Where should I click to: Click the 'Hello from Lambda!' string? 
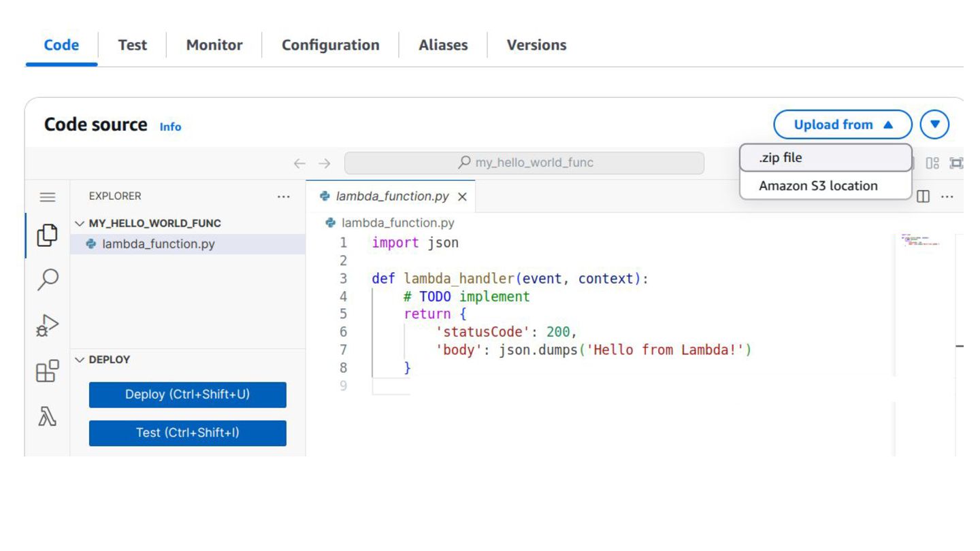pyautogui.click(x=665, y=350)
